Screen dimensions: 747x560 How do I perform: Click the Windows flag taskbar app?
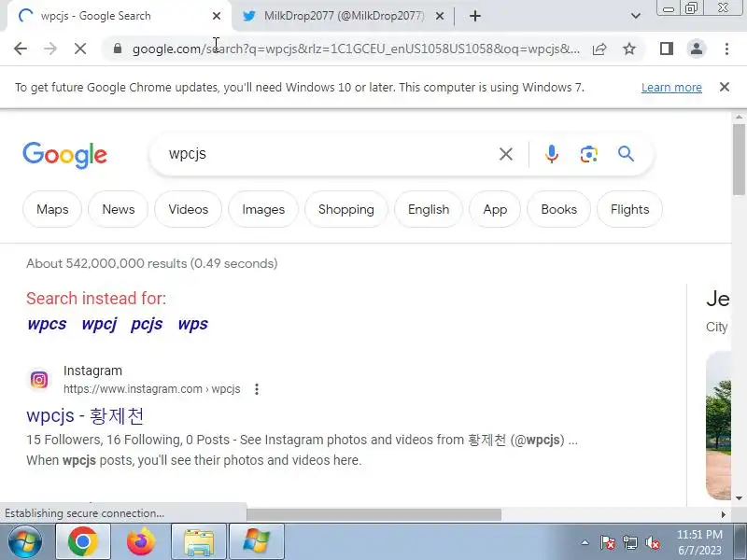(257, 542)
